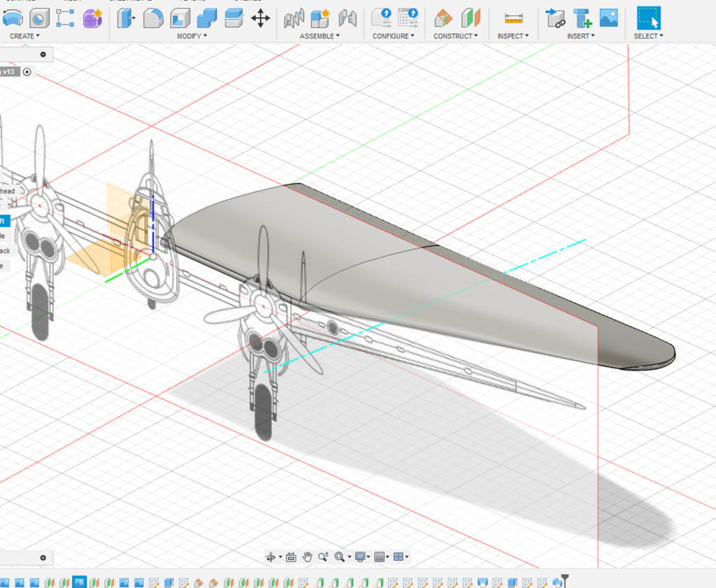Image resolution: width=716 pixels, height=588 pixels.
Task: Click the Look At navigation icon
Action: 291,557
